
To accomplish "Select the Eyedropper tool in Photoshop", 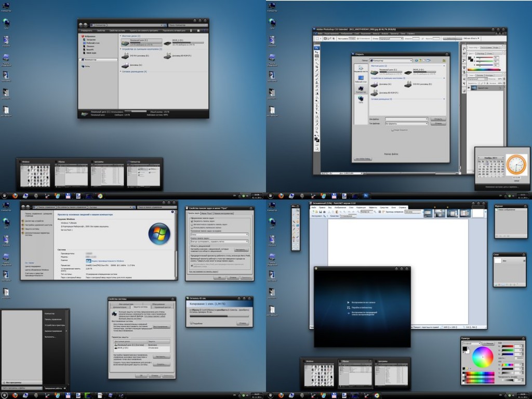I will (x=315, y=70).
